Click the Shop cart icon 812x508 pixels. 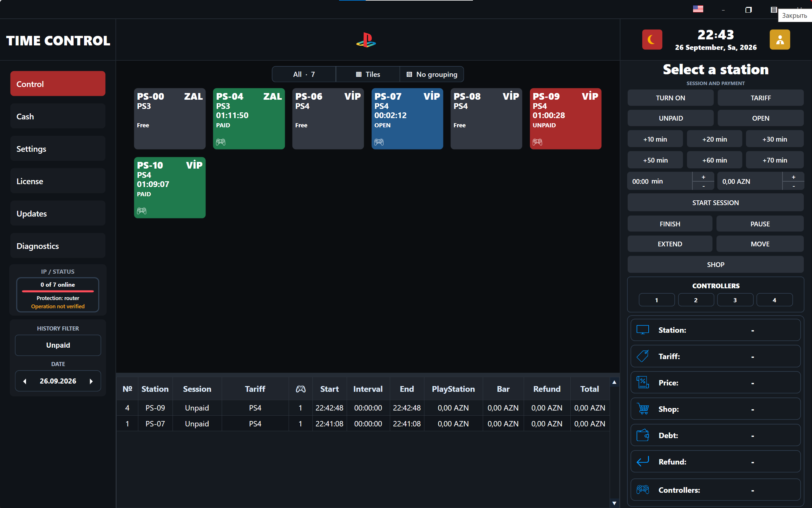pyautogui.click(x=643, y=409)
